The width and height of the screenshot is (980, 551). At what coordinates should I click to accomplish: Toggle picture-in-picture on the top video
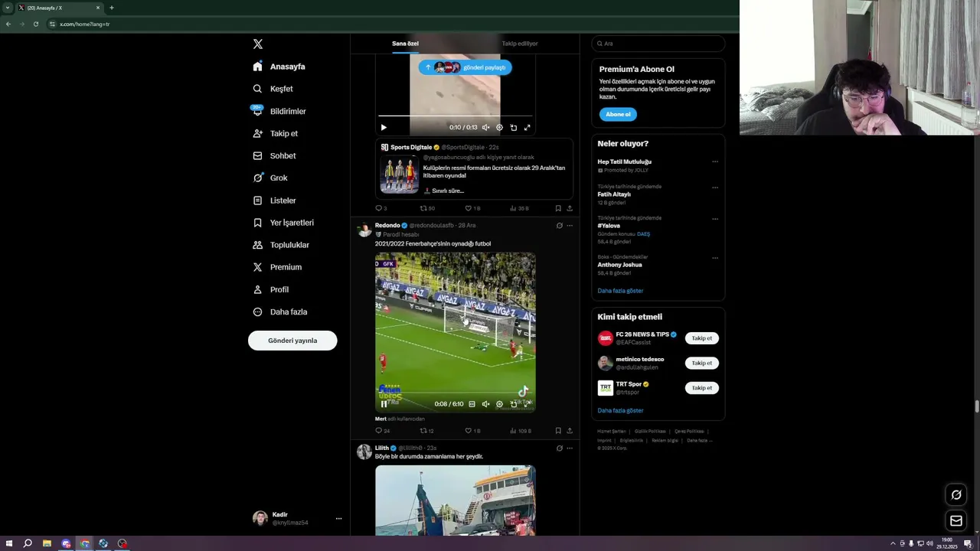click(513, 128)
